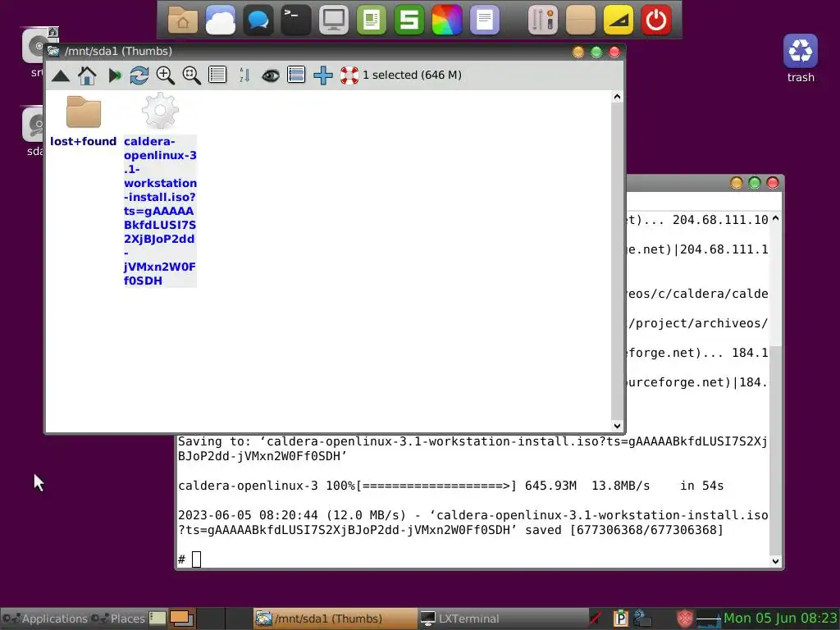Screen dimensions: 840x630
Task: Click the zoom-to-fit magnifier icon
Action: point(191,75)
